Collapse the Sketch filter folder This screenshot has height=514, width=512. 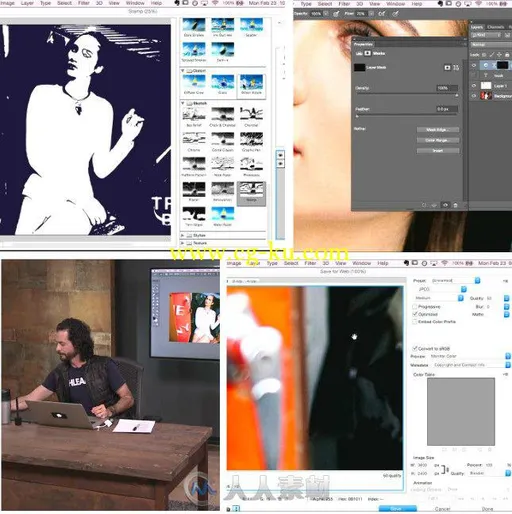click(183, 103)
